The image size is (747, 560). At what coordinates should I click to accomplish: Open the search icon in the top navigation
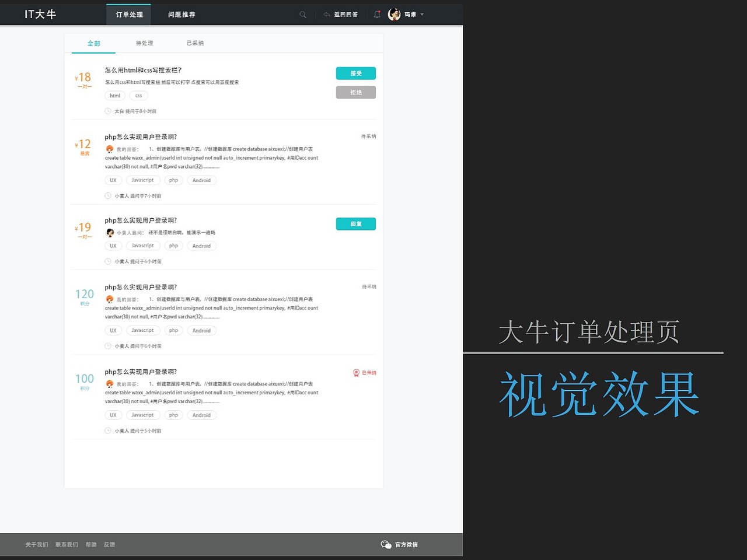[302, 14]
